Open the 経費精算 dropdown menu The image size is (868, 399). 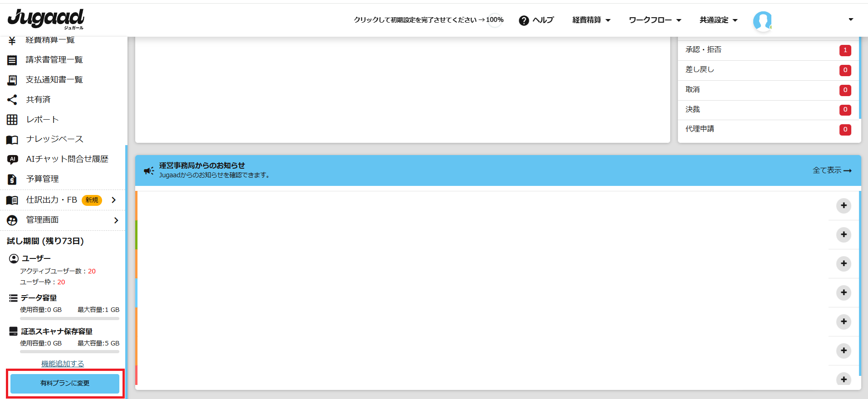(x=591, y=20)
